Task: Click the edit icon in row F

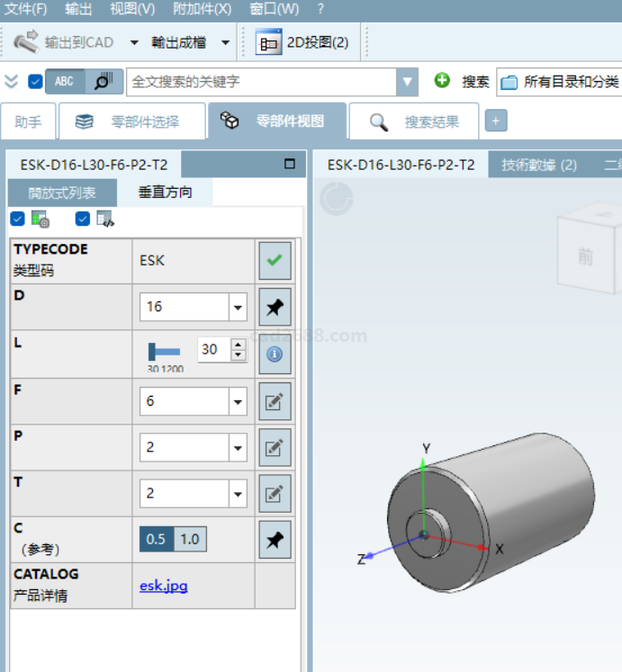Action: [x=275, y=401]
